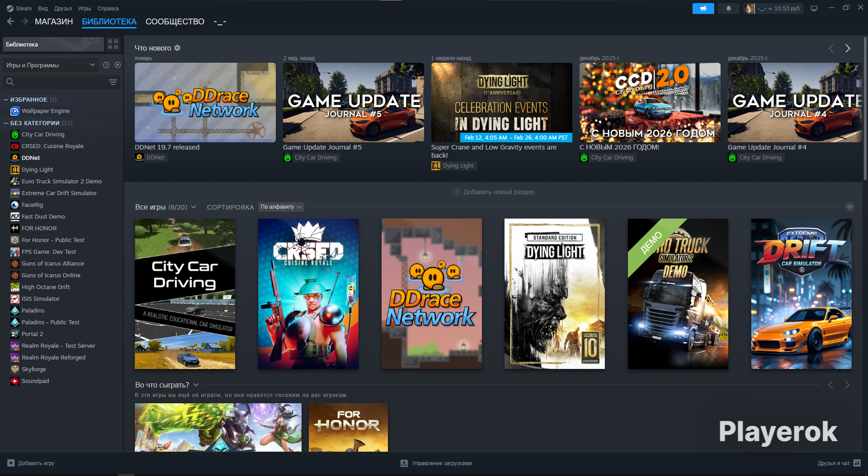The image size is (868, 476).
Task: Switch to Big Picture mode monitor icon
Action: click(x=814, y=9)
